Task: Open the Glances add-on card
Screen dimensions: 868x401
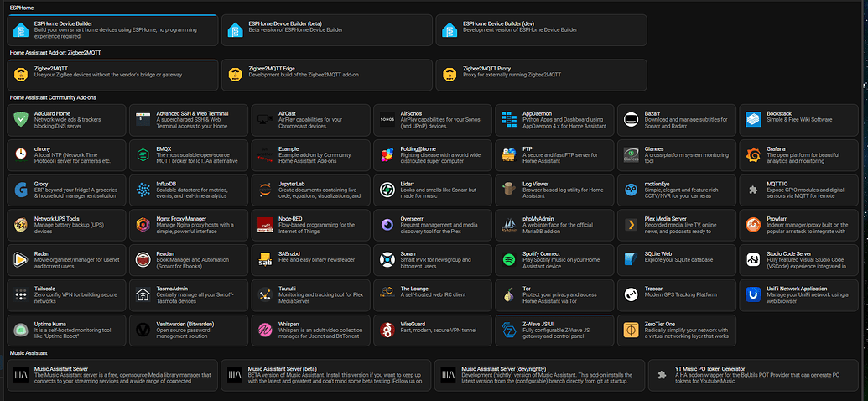Action: 677,155
